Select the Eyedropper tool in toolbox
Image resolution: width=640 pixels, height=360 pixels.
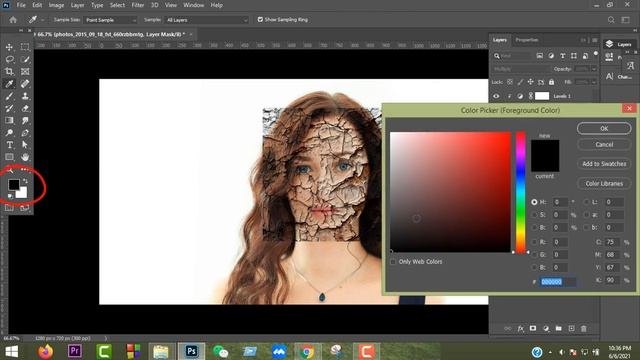(9, 84)
